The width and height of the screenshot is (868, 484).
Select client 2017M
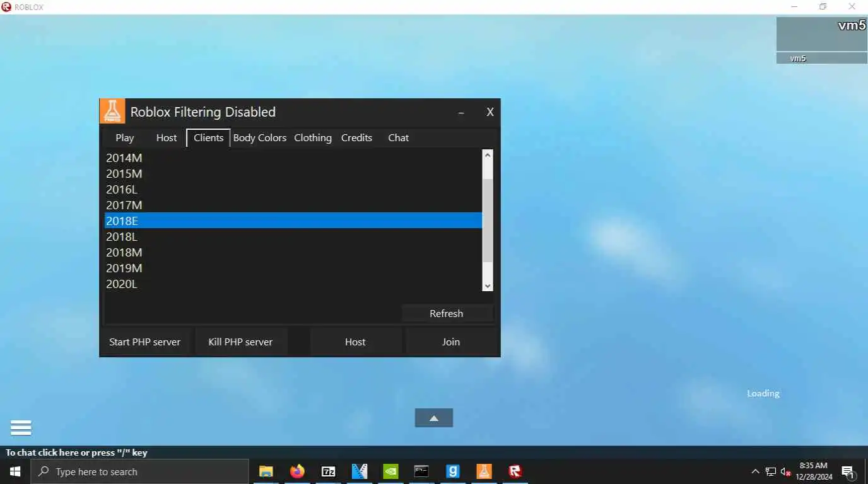click(x=293, y=205)
